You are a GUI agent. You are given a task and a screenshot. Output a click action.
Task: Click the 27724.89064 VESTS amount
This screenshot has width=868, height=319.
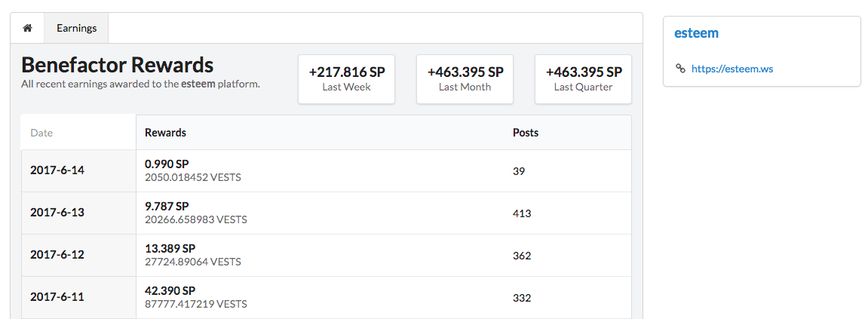click(193, 262)
